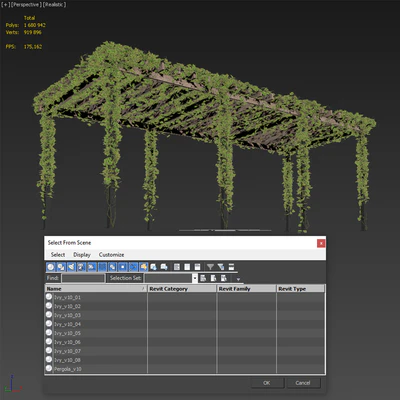
Task: Toggle the Display Object XRefs filter button
Action: coord(123,267)
